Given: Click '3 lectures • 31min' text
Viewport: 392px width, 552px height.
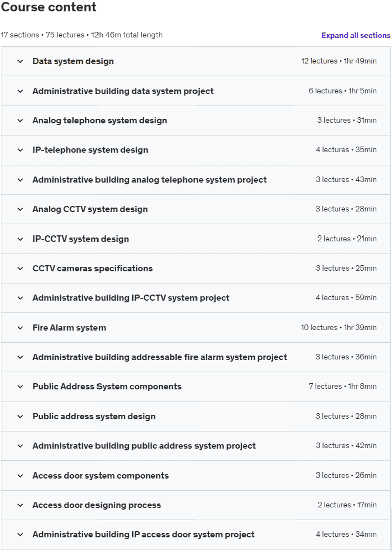Looking at the screenshot, I should click(x=347, y=120).
